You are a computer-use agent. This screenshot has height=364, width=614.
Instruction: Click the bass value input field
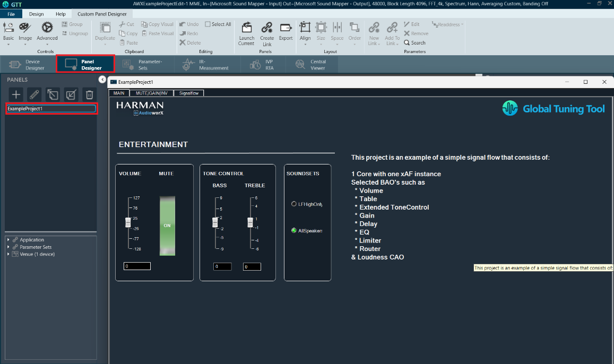222,266
